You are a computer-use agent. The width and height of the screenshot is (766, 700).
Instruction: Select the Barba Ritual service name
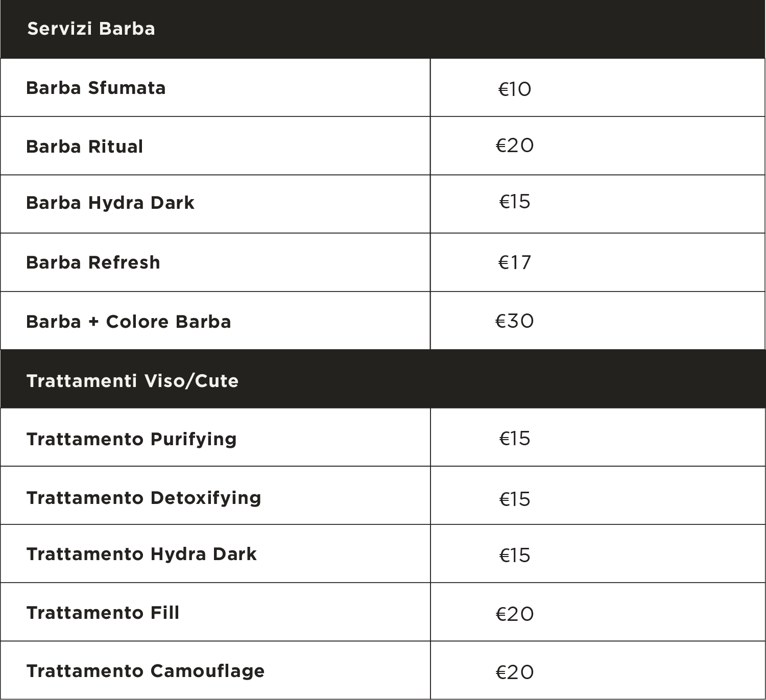85,147
